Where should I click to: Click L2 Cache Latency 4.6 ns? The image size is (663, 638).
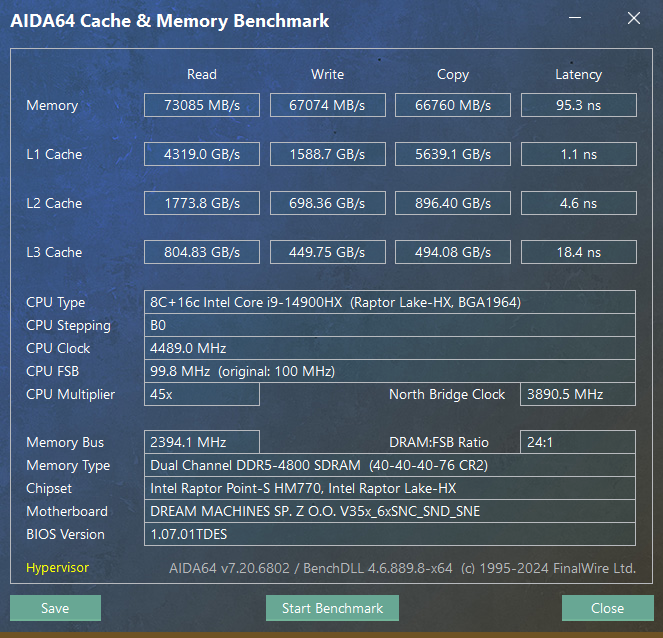point(579,203)
